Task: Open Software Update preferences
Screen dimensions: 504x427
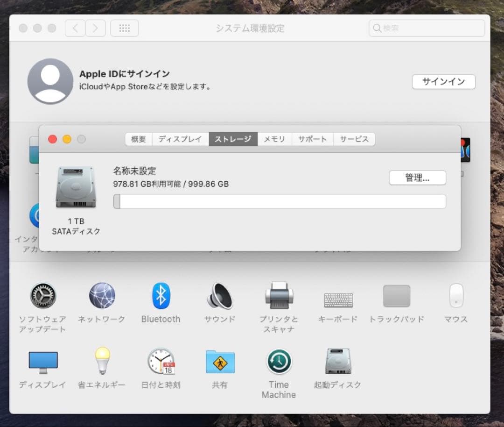Action: [43, 296]
